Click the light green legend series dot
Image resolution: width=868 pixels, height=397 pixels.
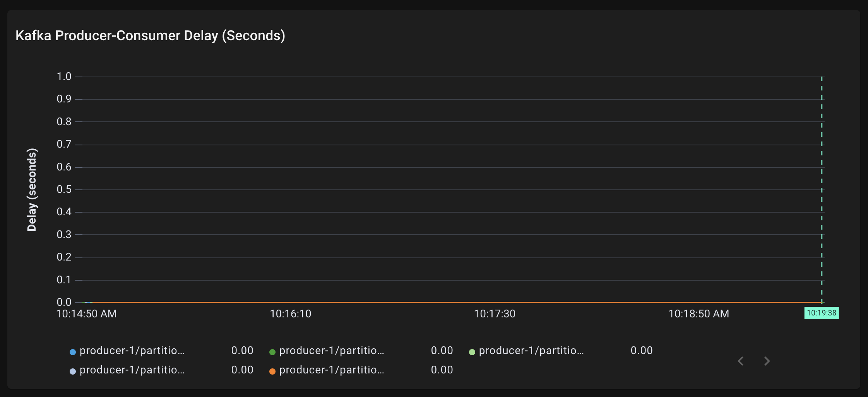point(472,352)
